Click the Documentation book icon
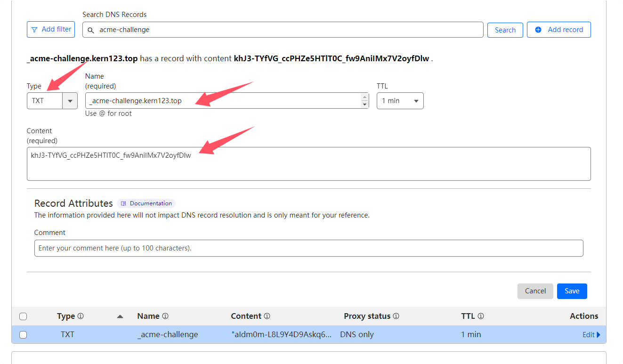623x364 pixels. click(x=123, y=203)
